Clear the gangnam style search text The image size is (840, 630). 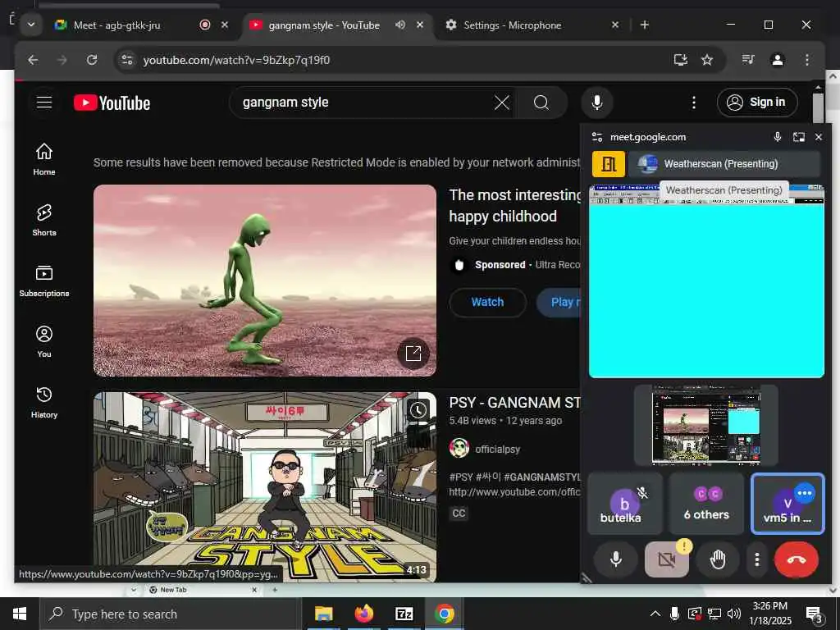click(501, 103)
